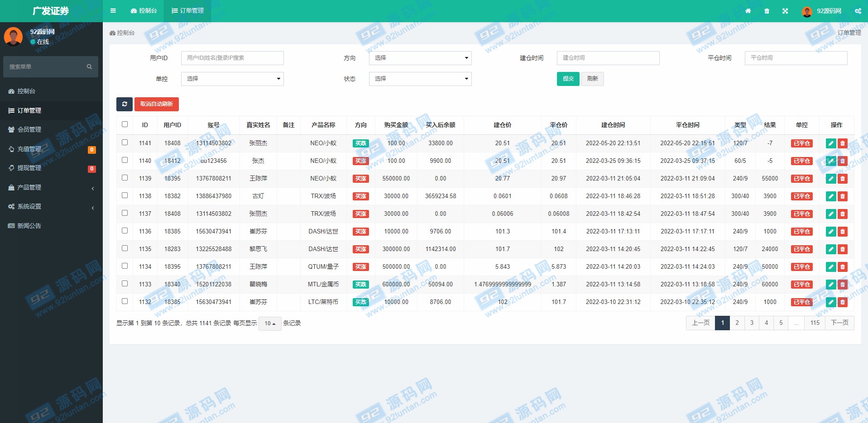This screenshot has width=868, height=423.
Task: Tick the checkbox for order 1136
Action: pos(125,231)
